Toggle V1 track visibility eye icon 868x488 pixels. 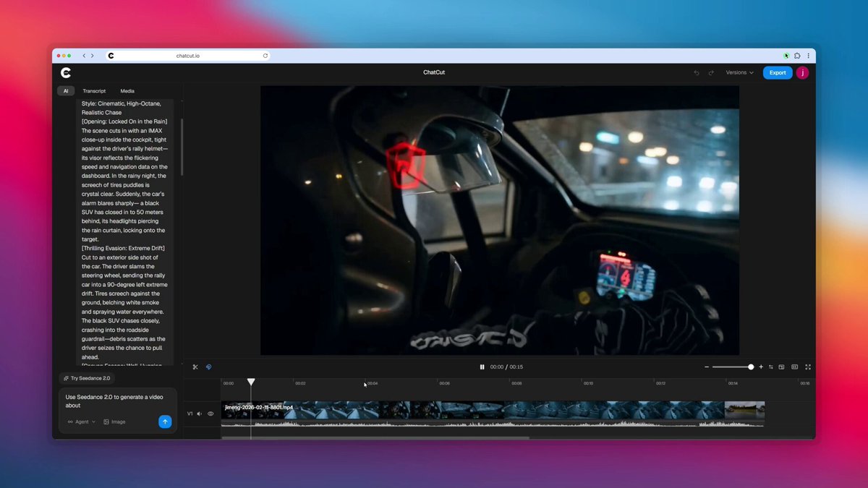[x=210, y=414]
